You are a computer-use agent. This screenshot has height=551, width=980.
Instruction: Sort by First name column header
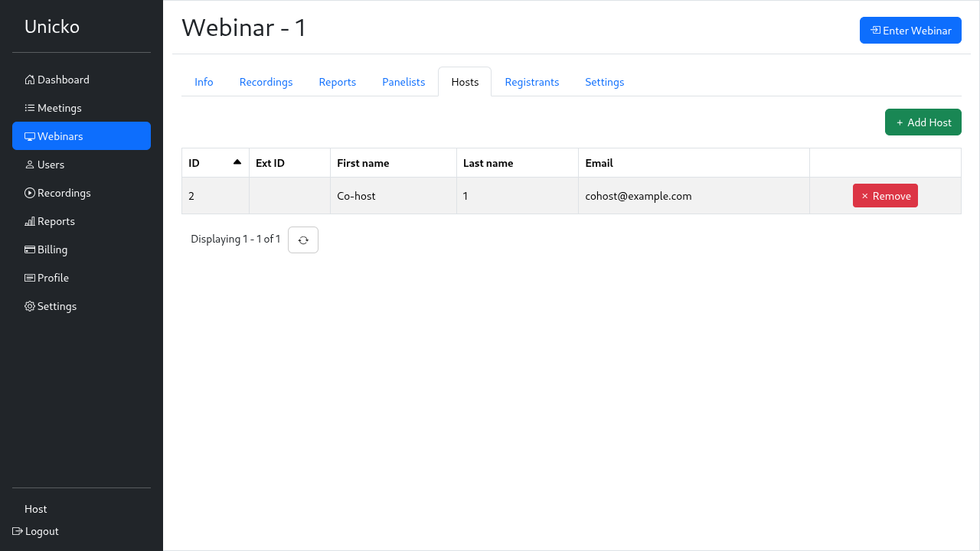coord(394,163)
